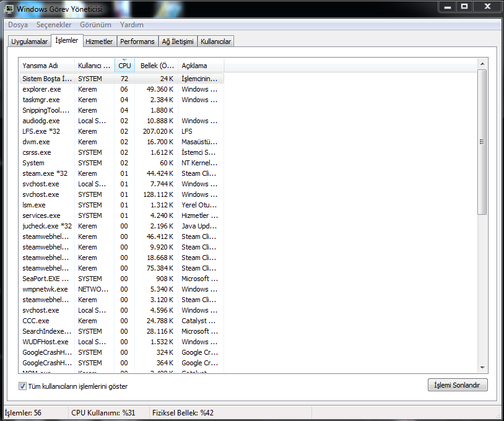Click the Task Manager title bar icon
Screen dimensions: 504x421
coord(9,9)
